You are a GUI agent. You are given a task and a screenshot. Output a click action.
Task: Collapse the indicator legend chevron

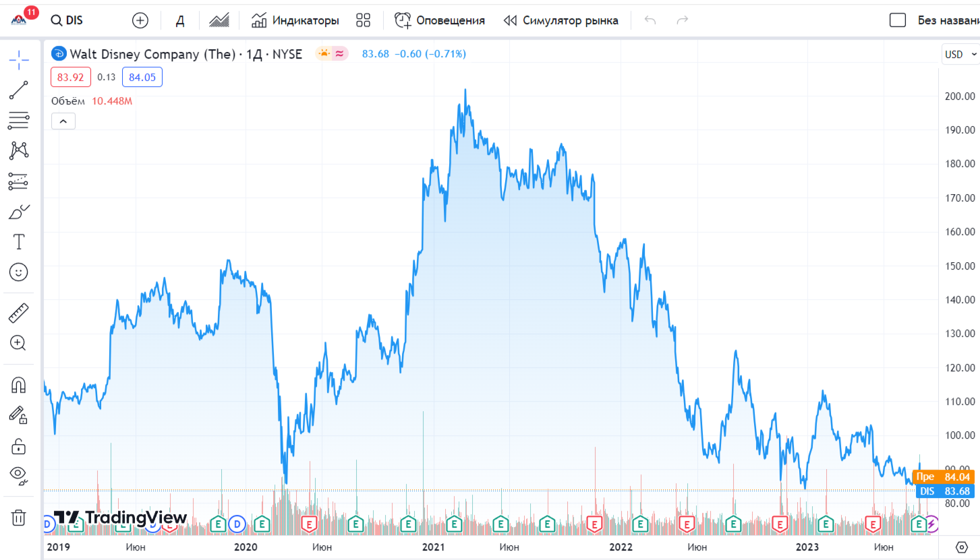click(63, 121)
